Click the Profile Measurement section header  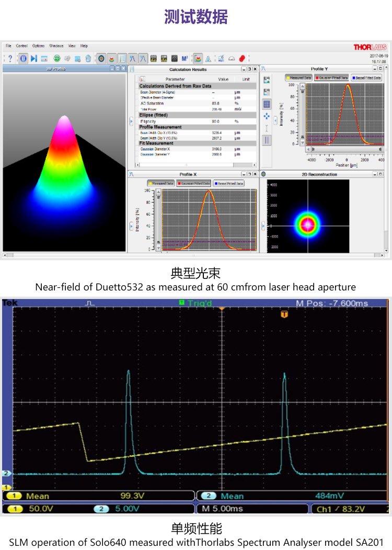coord(196,127)
